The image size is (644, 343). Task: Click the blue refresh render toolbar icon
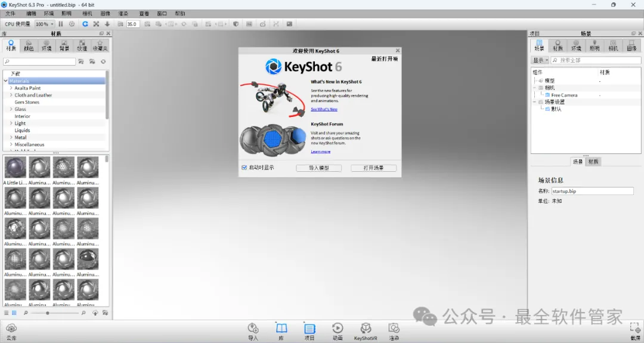pyautogui.click(x=85, y=24)
